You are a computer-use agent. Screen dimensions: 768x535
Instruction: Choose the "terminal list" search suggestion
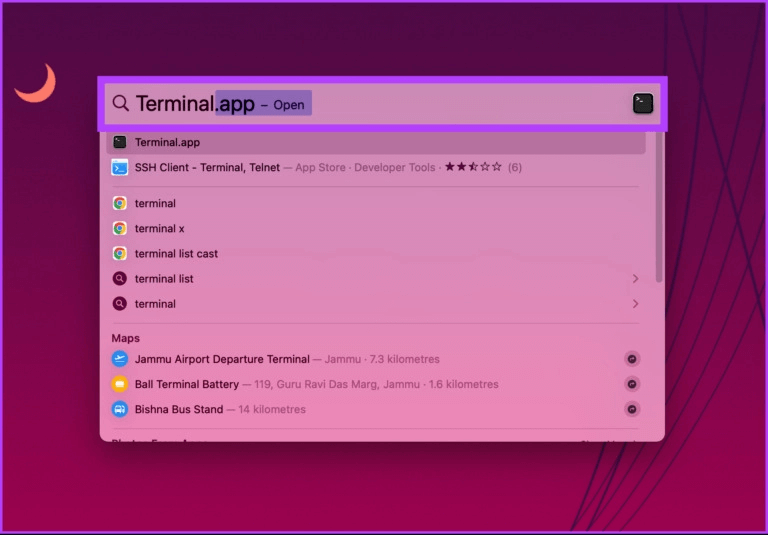(x=376, y=279)
